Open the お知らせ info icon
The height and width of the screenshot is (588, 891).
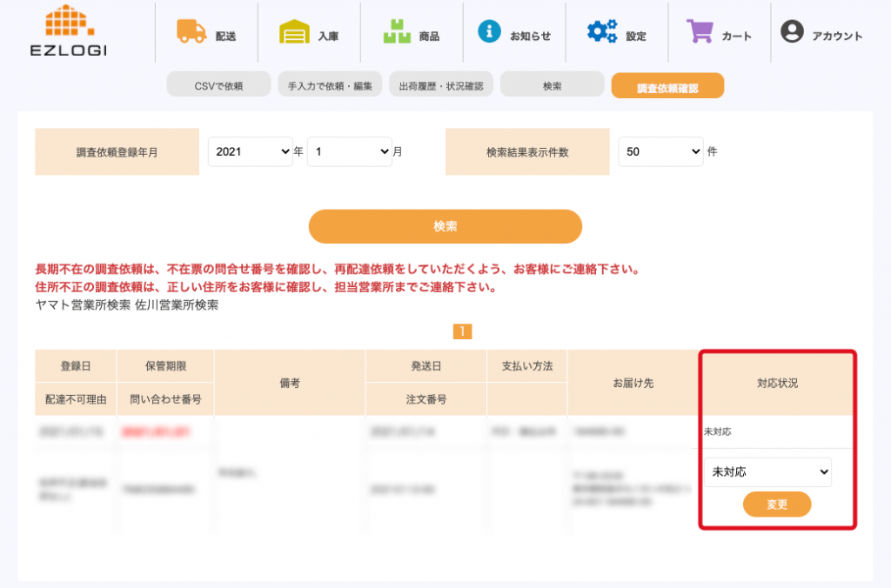pos(489,32)
